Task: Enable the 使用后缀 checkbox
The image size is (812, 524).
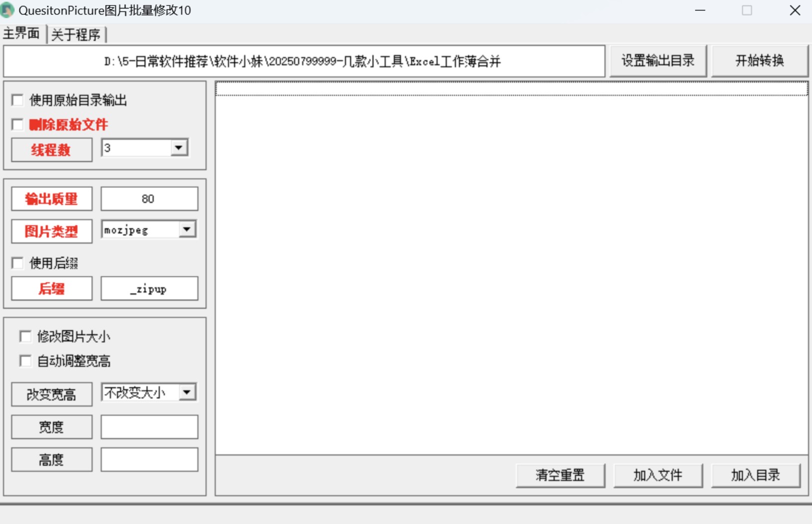Action: [17, 263]
